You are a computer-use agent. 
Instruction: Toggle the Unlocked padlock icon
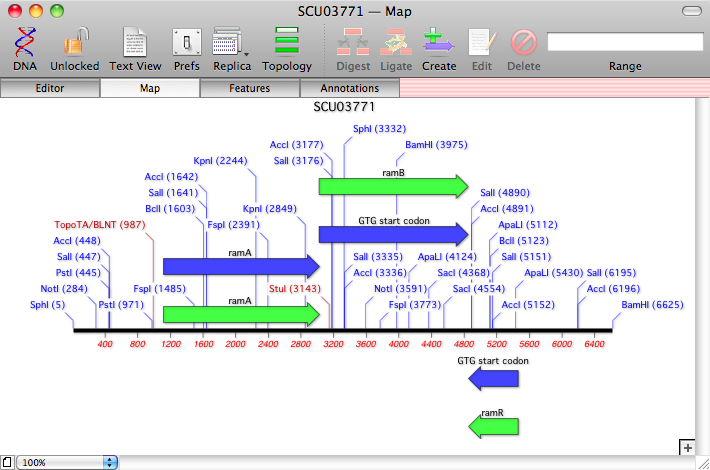[x=75, y=44]
